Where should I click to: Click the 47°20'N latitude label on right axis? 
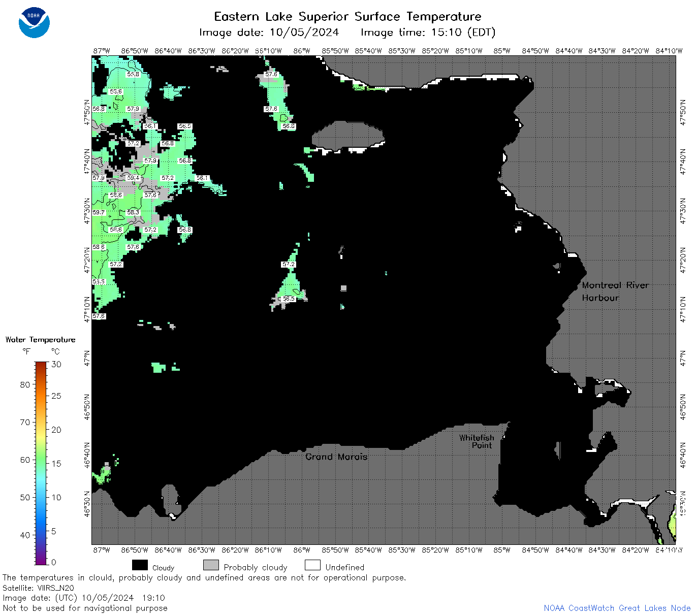682,259
